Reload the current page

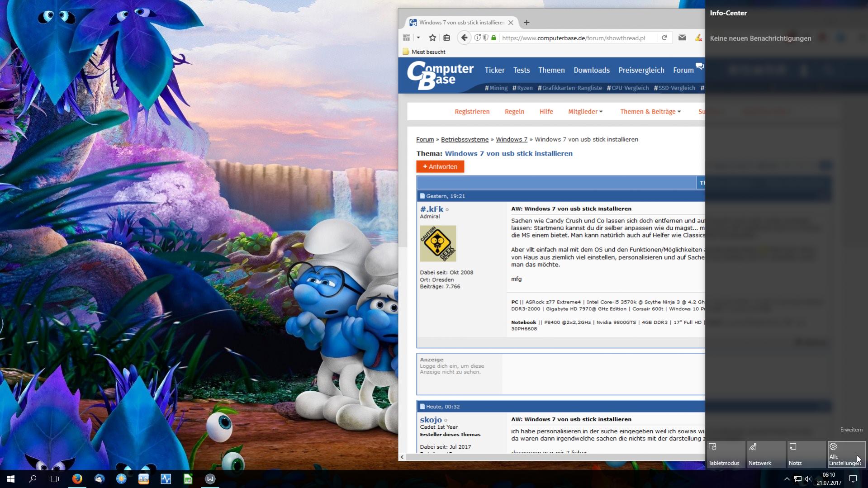point(664,38)
